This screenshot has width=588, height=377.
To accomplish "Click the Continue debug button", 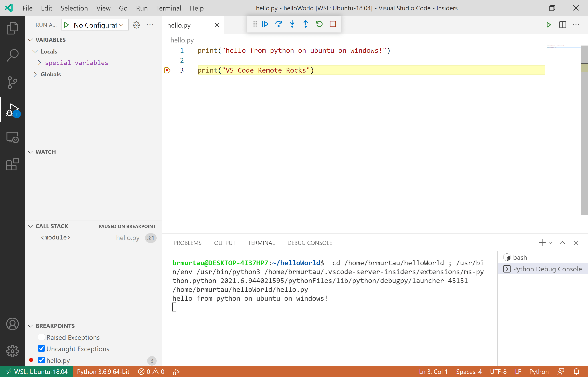I will tap(265, 24).
